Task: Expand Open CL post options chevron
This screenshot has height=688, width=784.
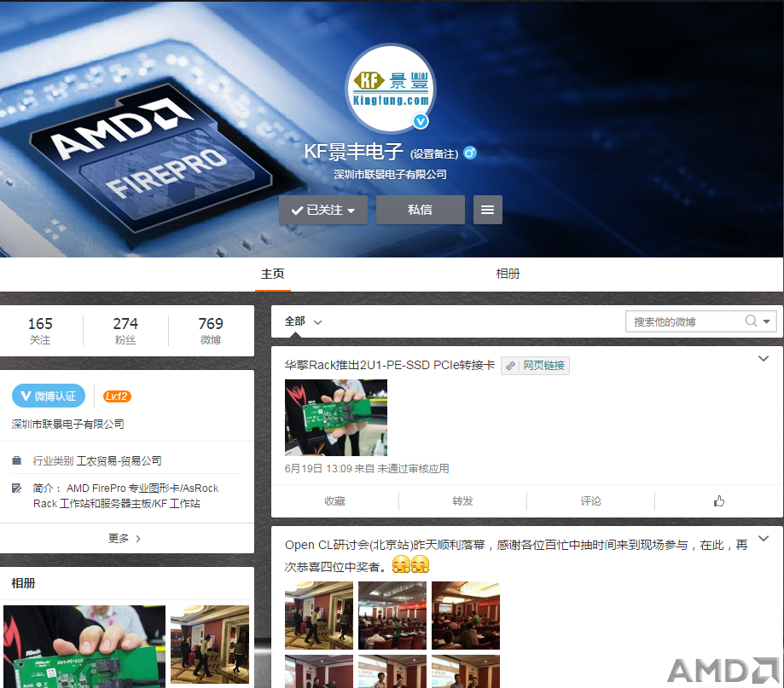Action: click(x=763, y=539)
